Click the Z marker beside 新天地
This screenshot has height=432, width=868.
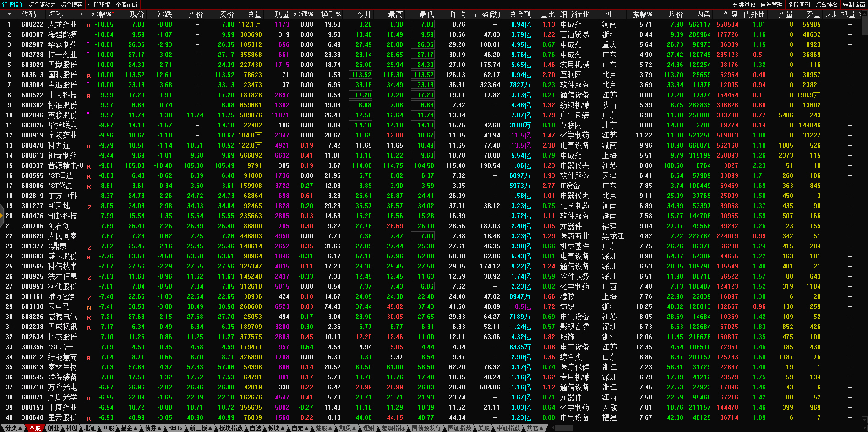click(x=89, y=207)
